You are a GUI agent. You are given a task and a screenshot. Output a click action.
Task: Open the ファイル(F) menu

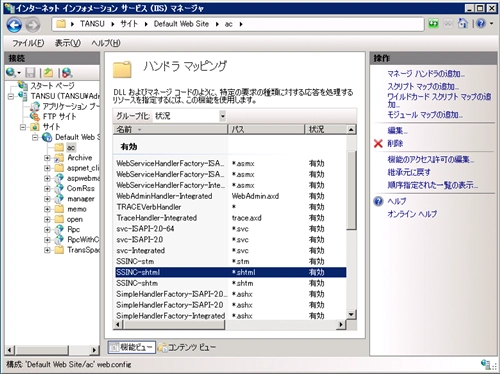28,43
